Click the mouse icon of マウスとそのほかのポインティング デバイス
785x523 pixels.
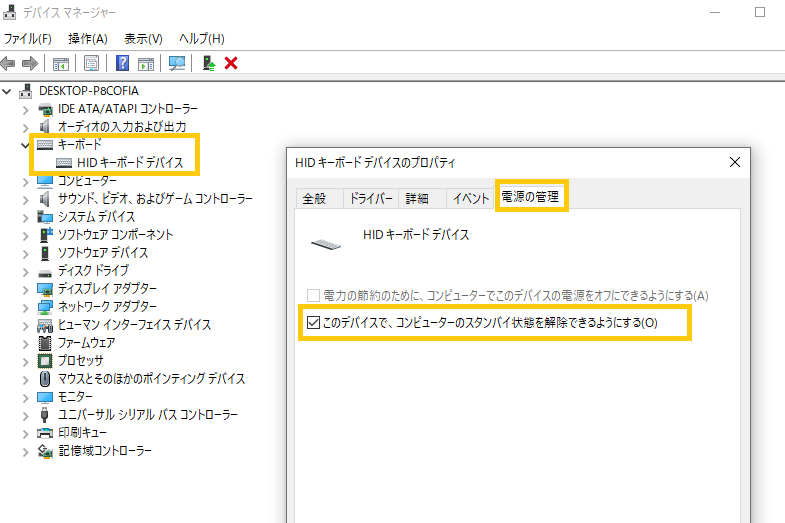45,379
